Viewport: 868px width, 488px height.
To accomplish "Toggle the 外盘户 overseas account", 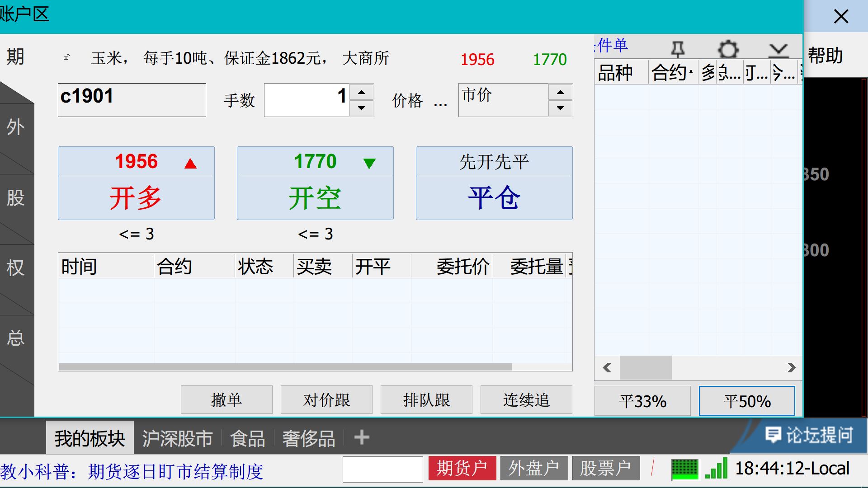I will (x=534, y=468).
